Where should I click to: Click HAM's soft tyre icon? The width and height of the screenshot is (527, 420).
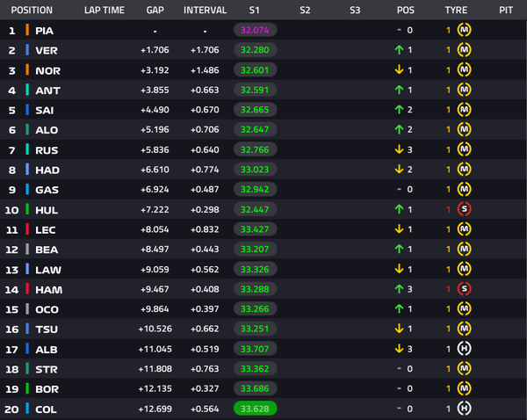point(464,289)
